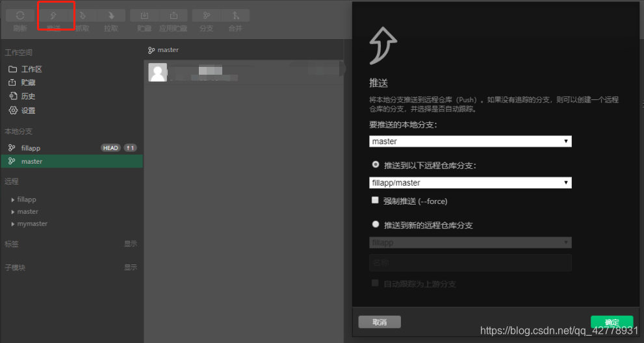This screenshot has width=644, height=343.
Task: Click the Apply Stash (应用贮藏) toolbar icon
Action: click(174, 16)
